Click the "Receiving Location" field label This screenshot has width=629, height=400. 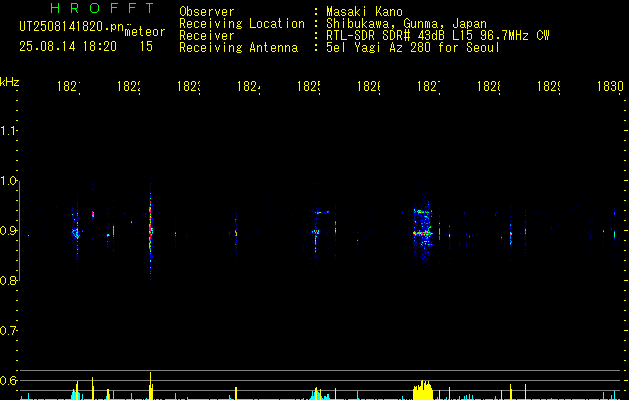(x=242, y=24)
